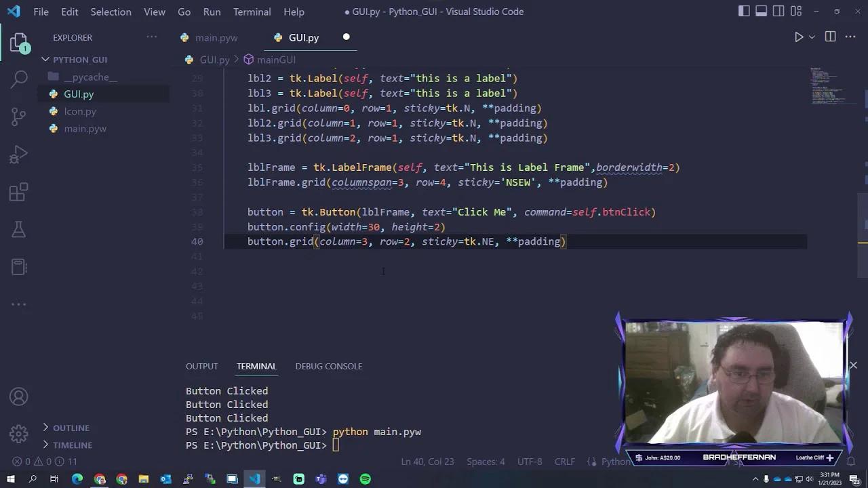This screenshot has height=488, width=868.
Task: Toggle the primary side bar visibility
Action: (x=744, y=11)
